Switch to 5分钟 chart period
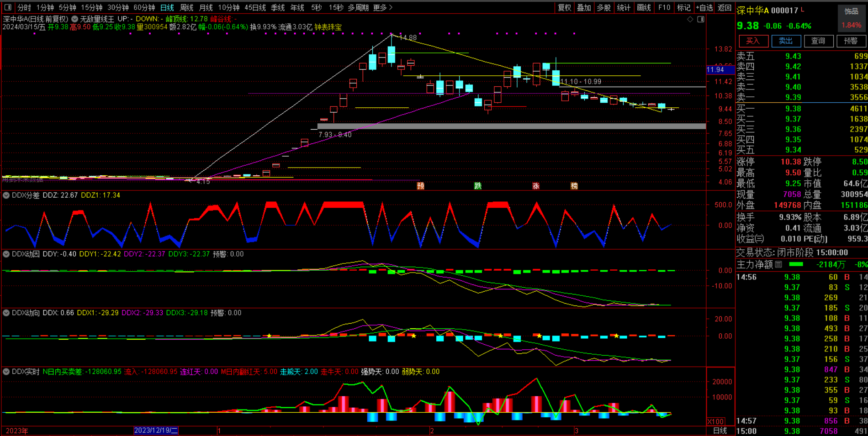 (67, 7)
